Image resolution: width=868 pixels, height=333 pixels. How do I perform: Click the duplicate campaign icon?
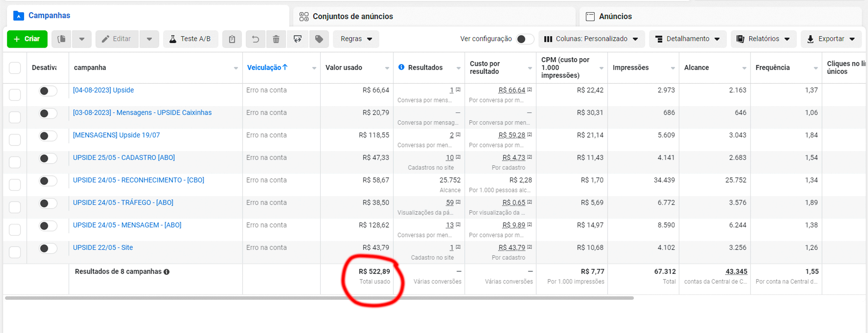(62, 39)
